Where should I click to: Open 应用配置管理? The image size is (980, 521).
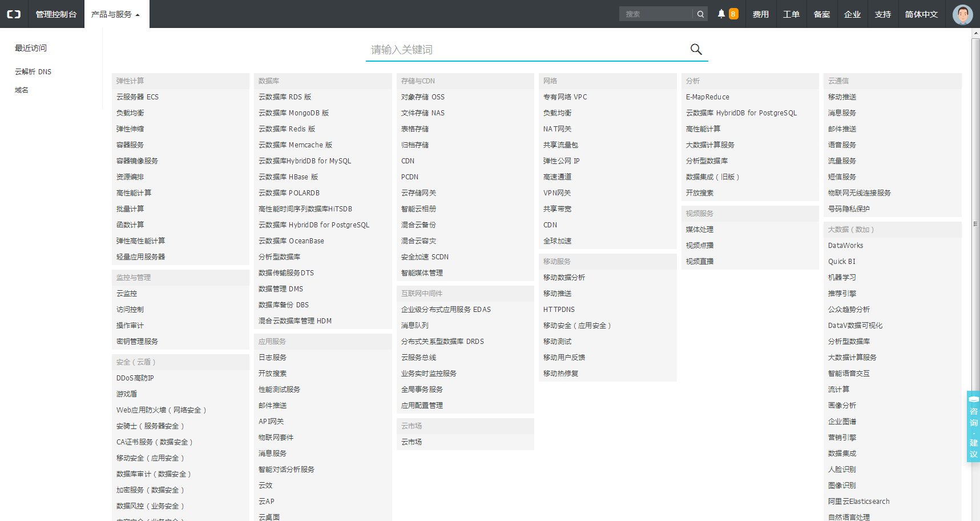(422, 406)
